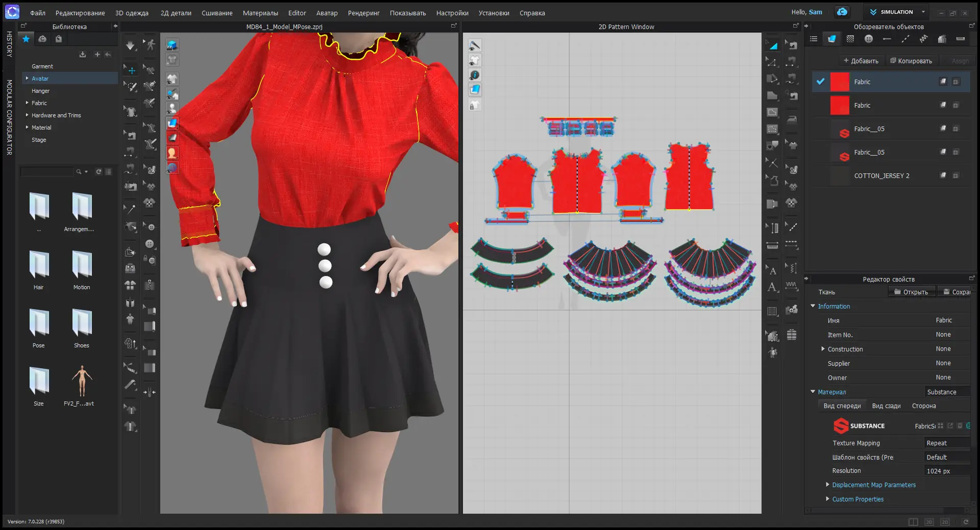
Task: Click the second Fabric red swatch
Action: pos(840,106)
